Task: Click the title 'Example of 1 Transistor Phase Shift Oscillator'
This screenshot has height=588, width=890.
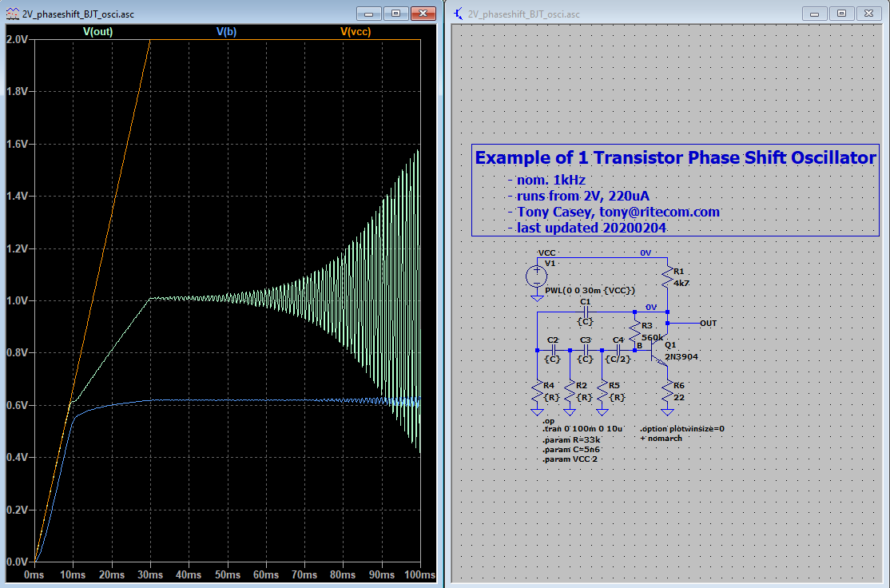Action: pos(675,157)
